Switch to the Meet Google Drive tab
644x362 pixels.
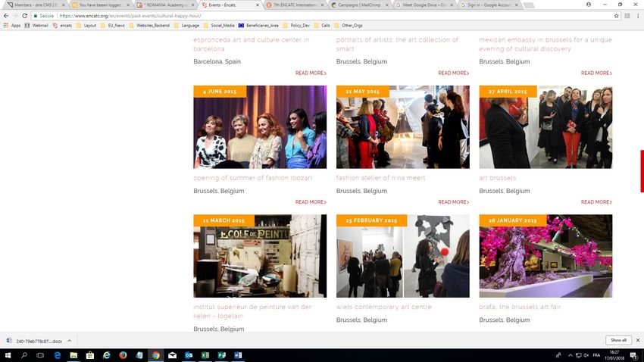point(424,5)
